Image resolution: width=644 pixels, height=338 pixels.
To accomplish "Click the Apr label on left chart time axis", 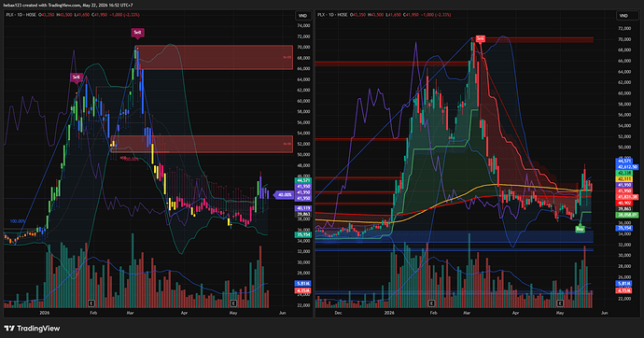I will tap(184, 313).
